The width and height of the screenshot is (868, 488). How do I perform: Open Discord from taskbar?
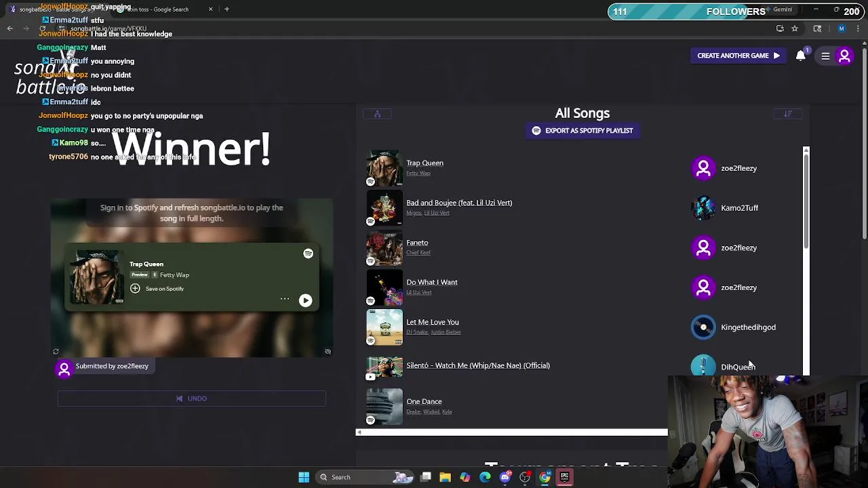click(505, 477)
